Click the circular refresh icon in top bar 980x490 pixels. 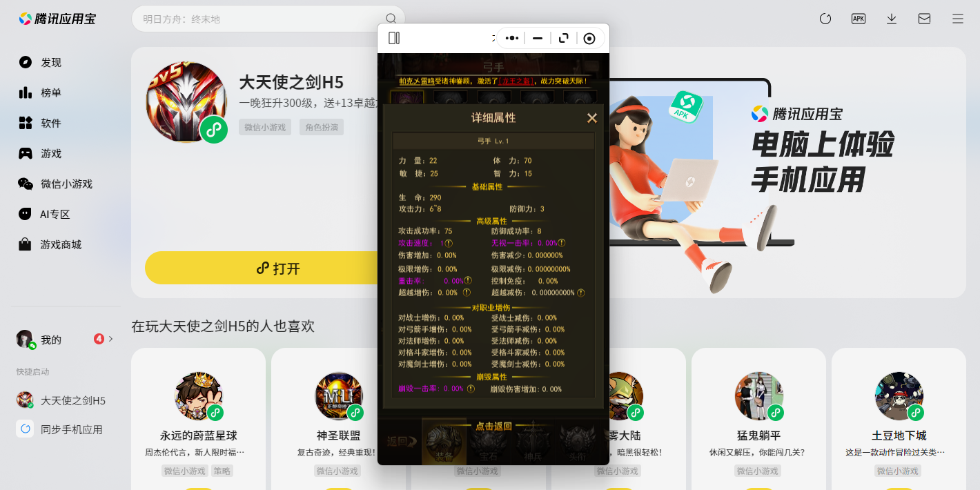tap(825, 19)
